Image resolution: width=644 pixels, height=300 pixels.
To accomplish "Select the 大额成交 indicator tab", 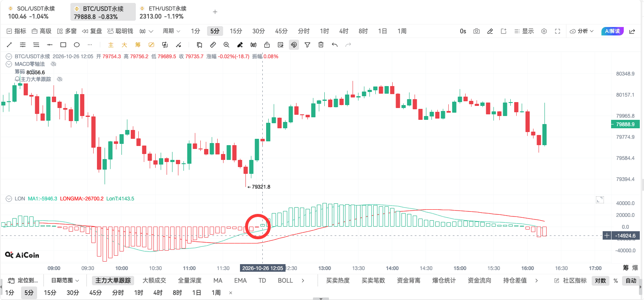I will point(154,281).
